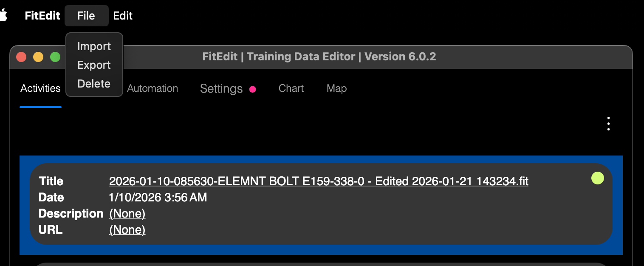Click the yellow minimize window control
644x266 pixels.
(x=38, y=57)
